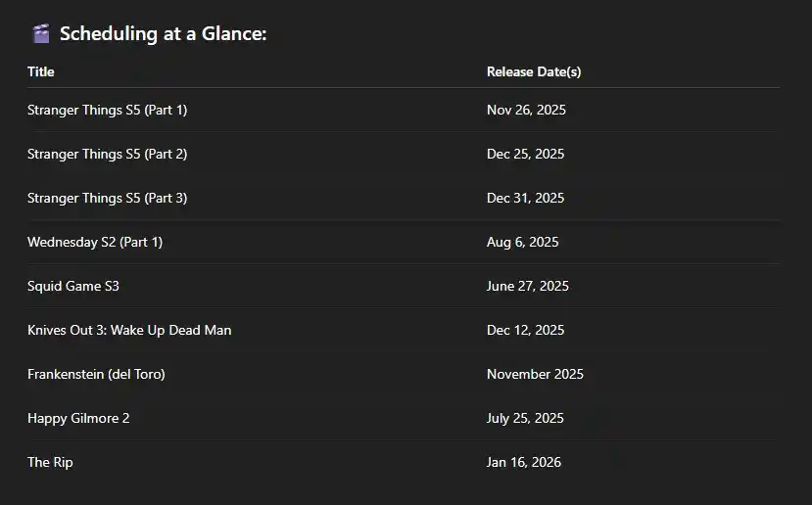Select the Nov 26, 2025 date cell

(x=526, y=111)
